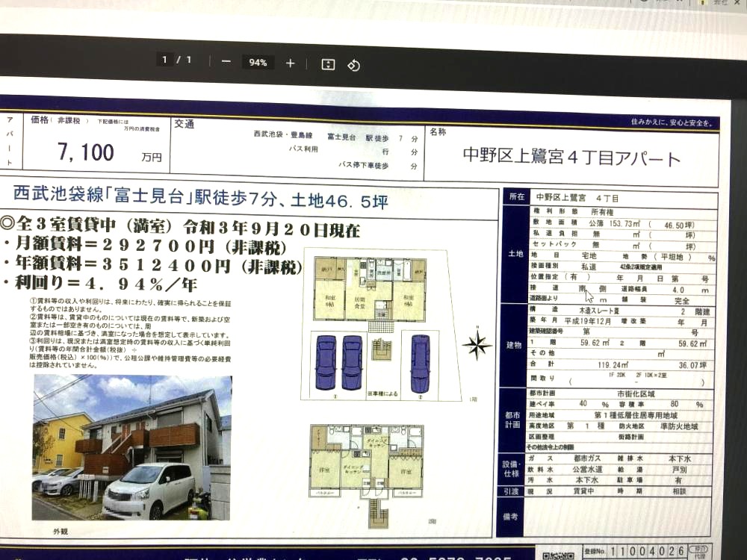Click the compass rose on the site plan
The width and height of the screenshot is (747, 560).
(x=476, y=344)
